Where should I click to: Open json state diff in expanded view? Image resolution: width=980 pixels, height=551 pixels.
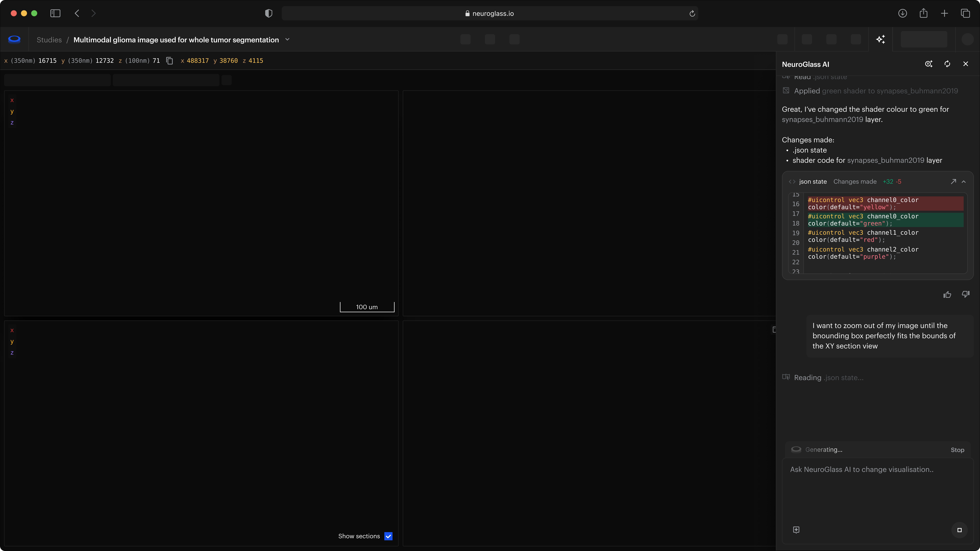click(x=953, y=181)
